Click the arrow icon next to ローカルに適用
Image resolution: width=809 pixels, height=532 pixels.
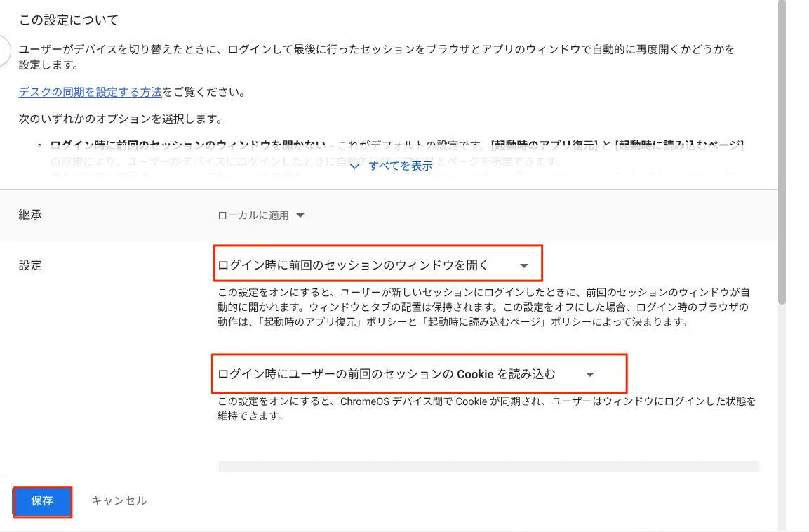click(x=300, y=215)
